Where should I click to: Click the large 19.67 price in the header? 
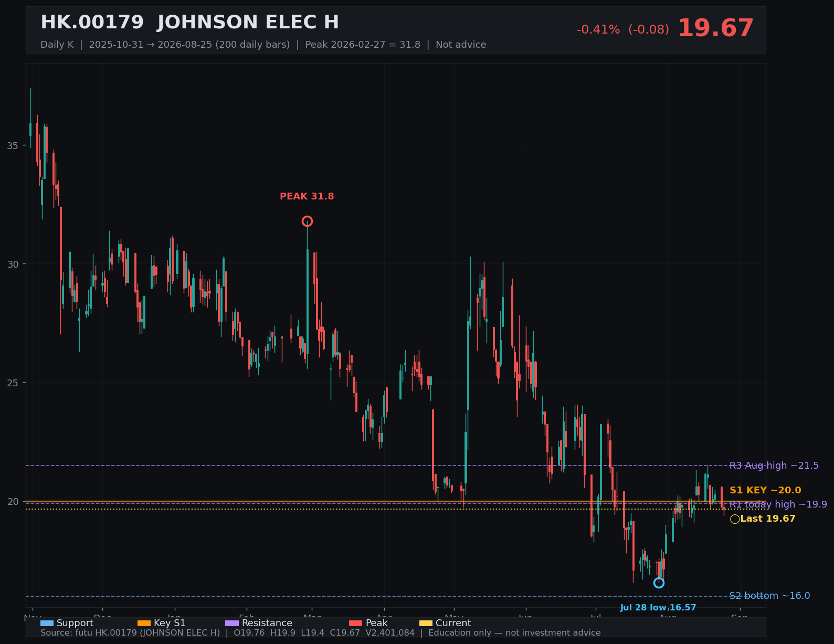(x=715, y=28)
